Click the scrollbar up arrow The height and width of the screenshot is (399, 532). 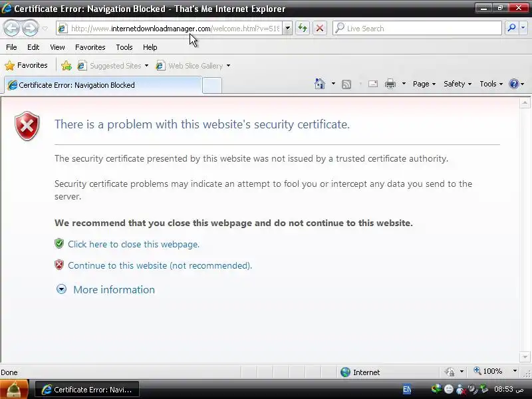click(x=525, y=103)
